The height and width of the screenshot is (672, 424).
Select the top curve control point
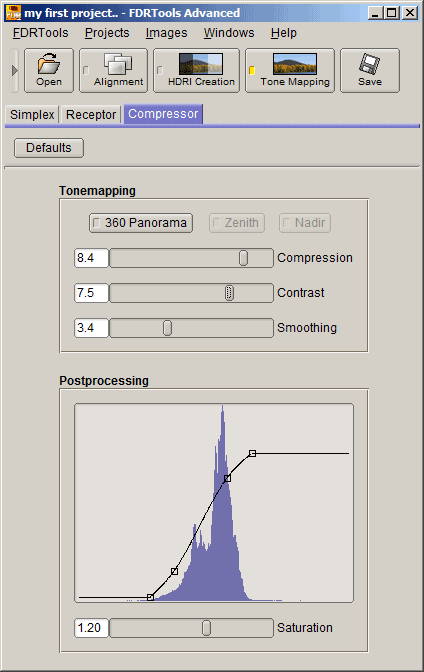(253, 453)
